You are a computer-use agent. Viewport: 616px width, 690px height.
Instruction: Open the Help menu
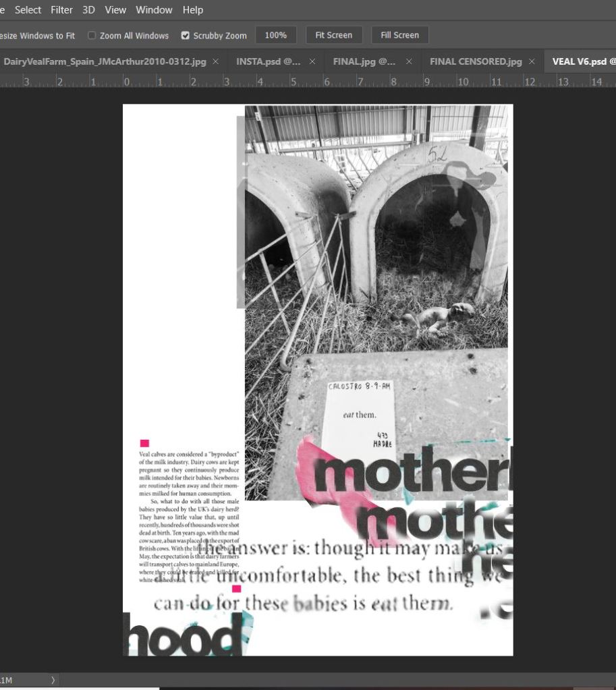coord(193,10)
